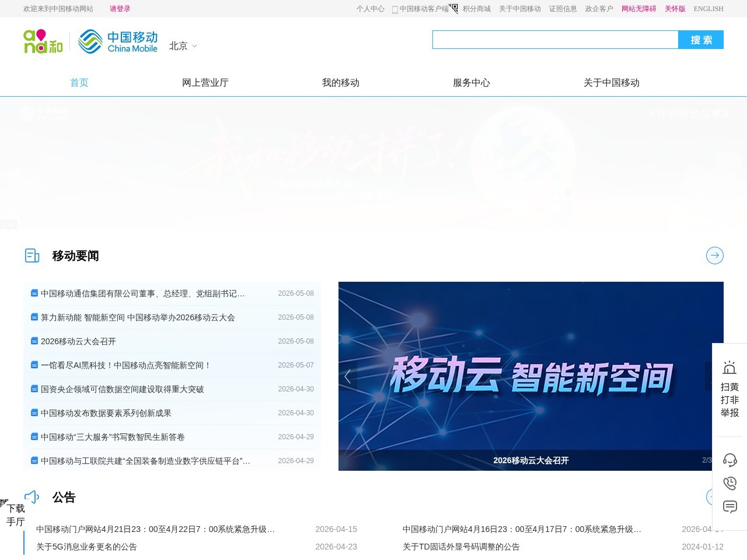Screen dimensions: 747x560
Task: Open 个人中心 in top bar
Action: tap(371, 9)
